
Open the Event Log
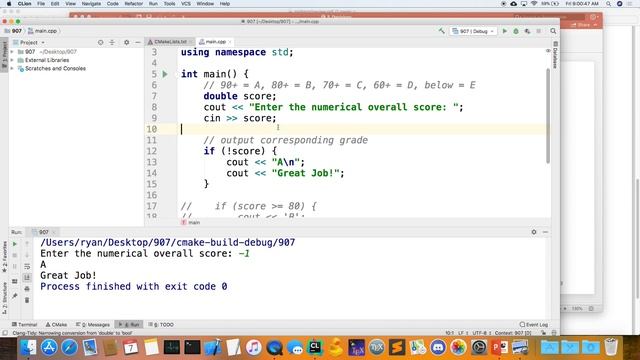(x=534, y=324)
